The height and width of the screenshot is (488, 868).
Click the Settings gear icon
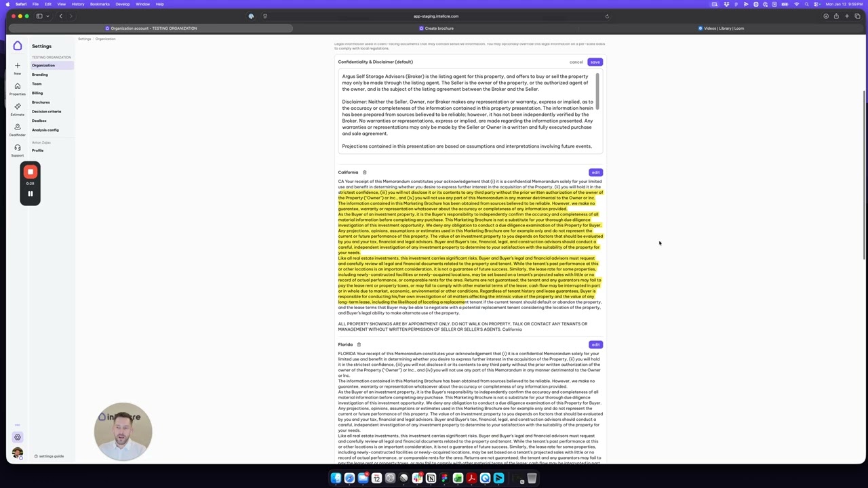[x=18, y=436]
